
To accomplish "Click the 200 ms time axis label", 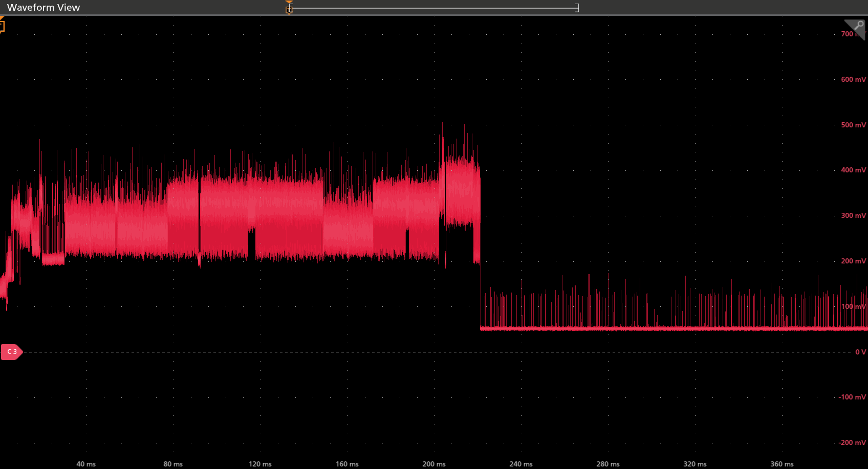I will click(434, 464).
